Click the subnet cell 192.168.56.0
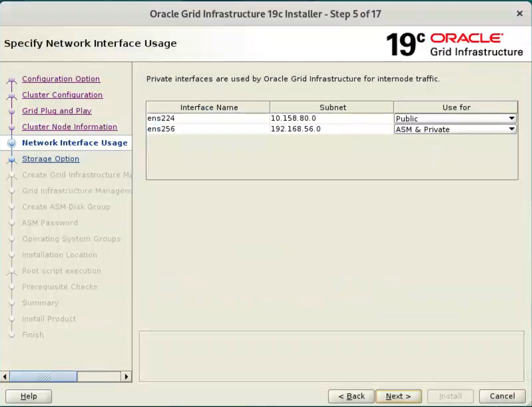 [332, 129]
